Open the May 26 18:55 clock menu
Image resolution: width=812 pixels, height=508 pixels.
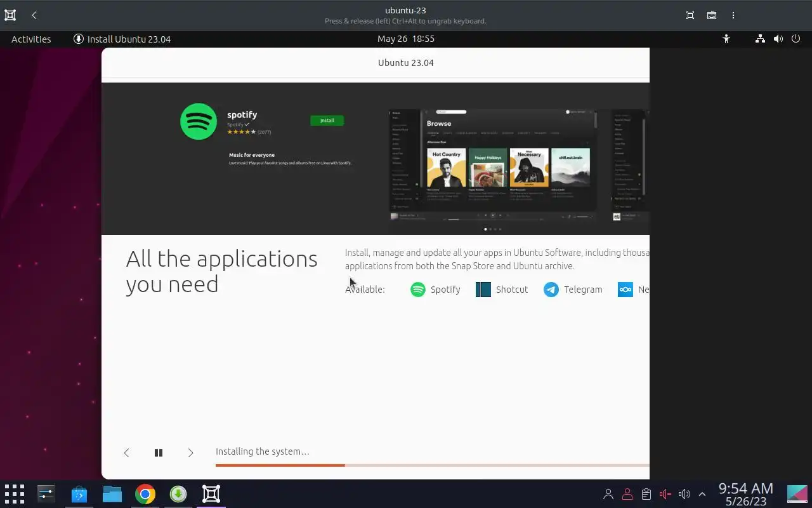click(x=406, y=39)
